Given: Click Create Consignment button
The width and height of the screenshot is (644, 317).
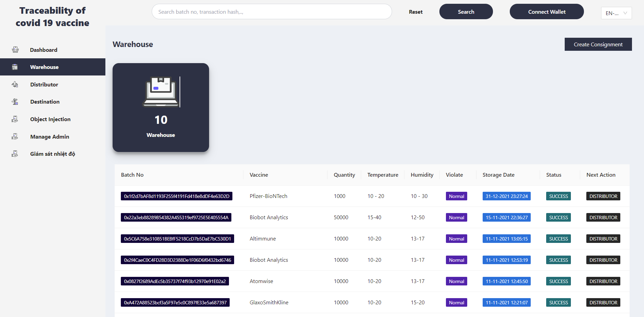Looking at the screenshot, I should (x=598, y=44).
